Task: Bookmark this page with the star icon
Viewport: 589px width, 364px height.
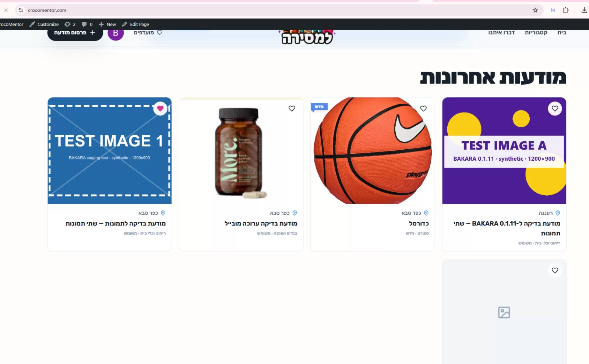Action: point(535,10)
